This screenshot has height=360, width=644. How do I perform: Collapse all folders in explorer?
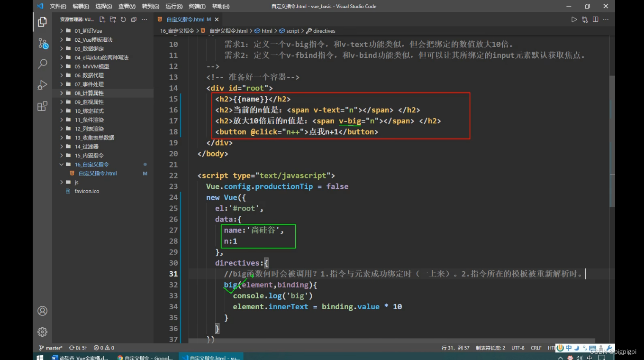pos(134,19)
